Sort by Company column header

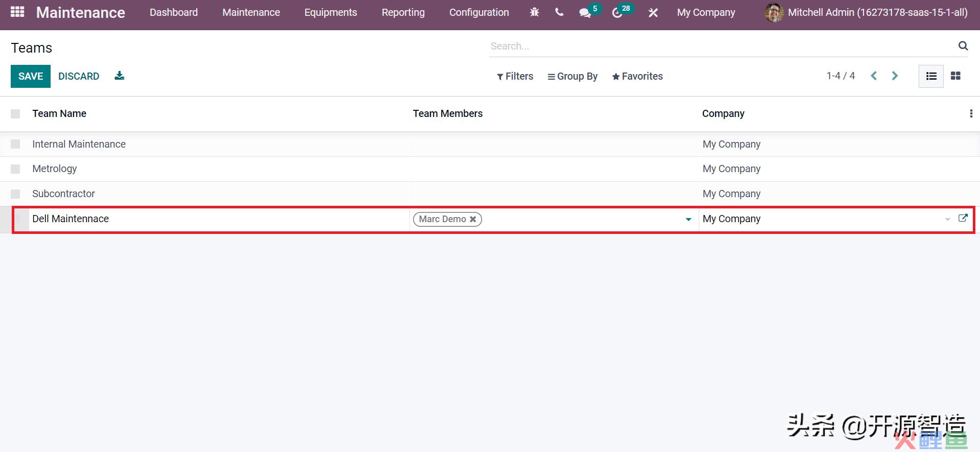pos(723,113)
